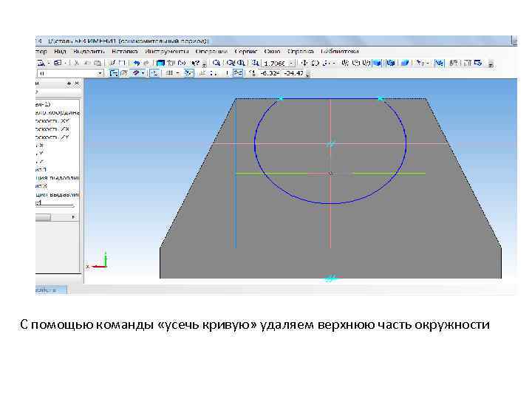Open the Окно menu
The width and height of the screenshot is (532, 399).
(272, 52)
